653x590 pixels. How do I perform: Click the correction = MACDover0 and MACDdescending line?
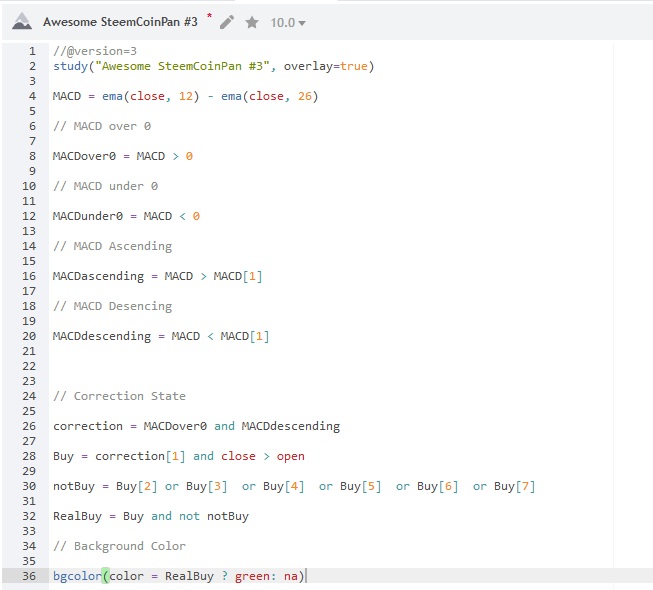coord(197,426)
